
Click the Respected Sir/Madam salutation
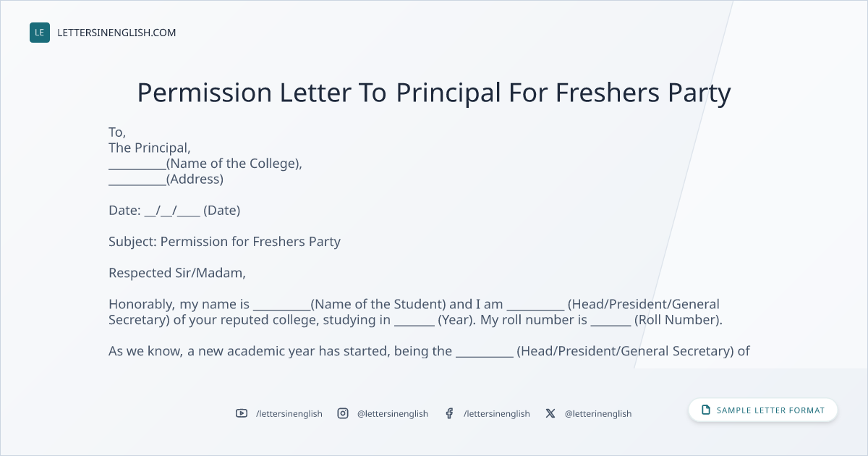point(177,273)
